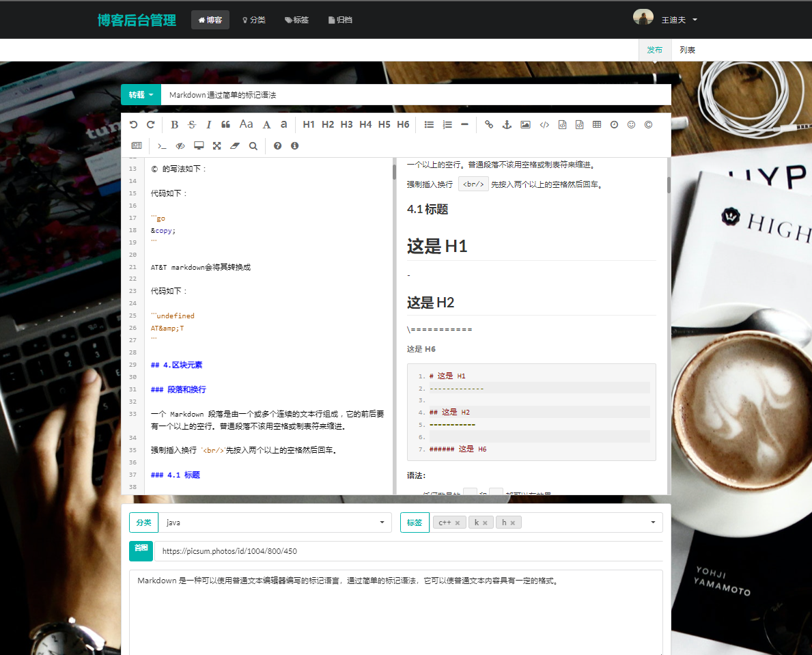Click the undo arrow icon
The height and width of the screenshot is (655, 812).
point(133,124)
